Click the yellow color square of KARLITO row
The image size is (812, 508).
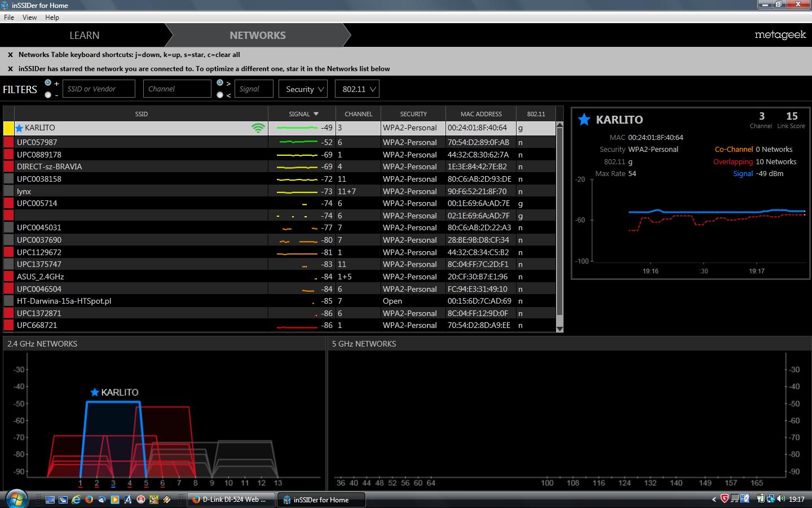(8, 128)
